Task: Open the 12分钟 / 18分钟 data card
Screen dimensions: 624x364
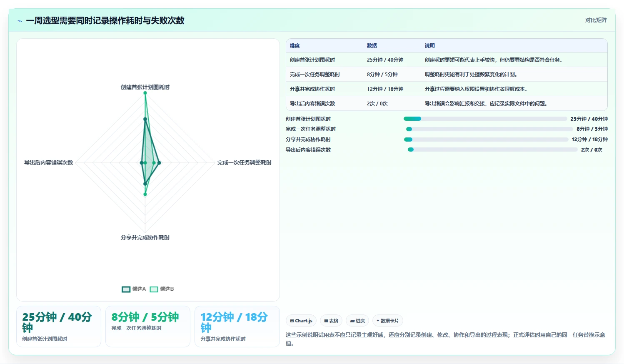Action: [237, 327]
